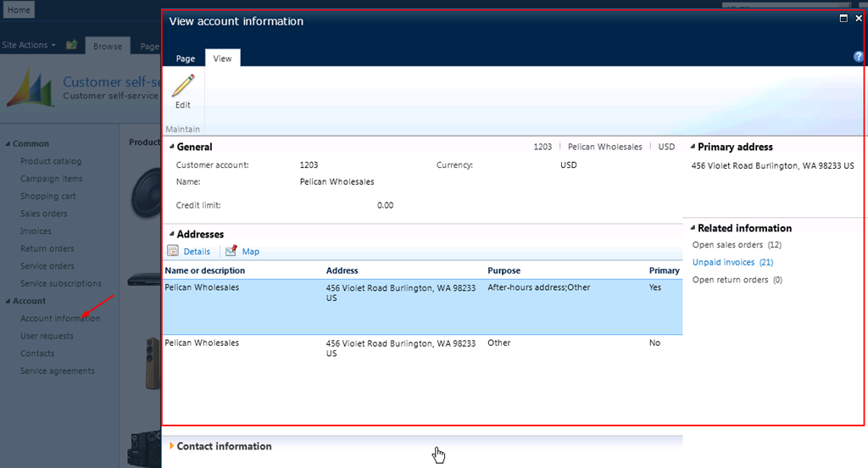Collapse the General section
This screenshot has height=468, width=868.
[172, 148]
